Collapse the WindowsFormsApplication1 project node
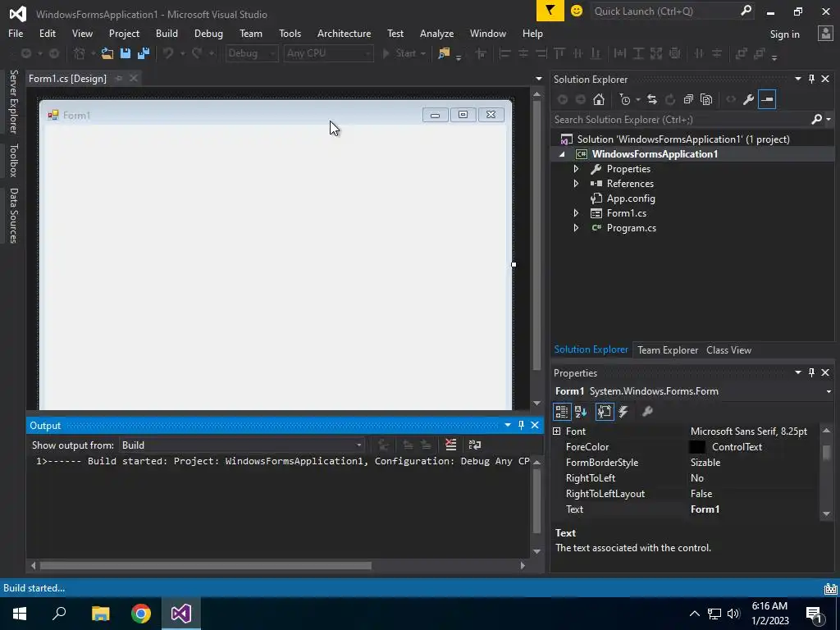The height and width of the screenshot is (630, 840). coord(561,154)
